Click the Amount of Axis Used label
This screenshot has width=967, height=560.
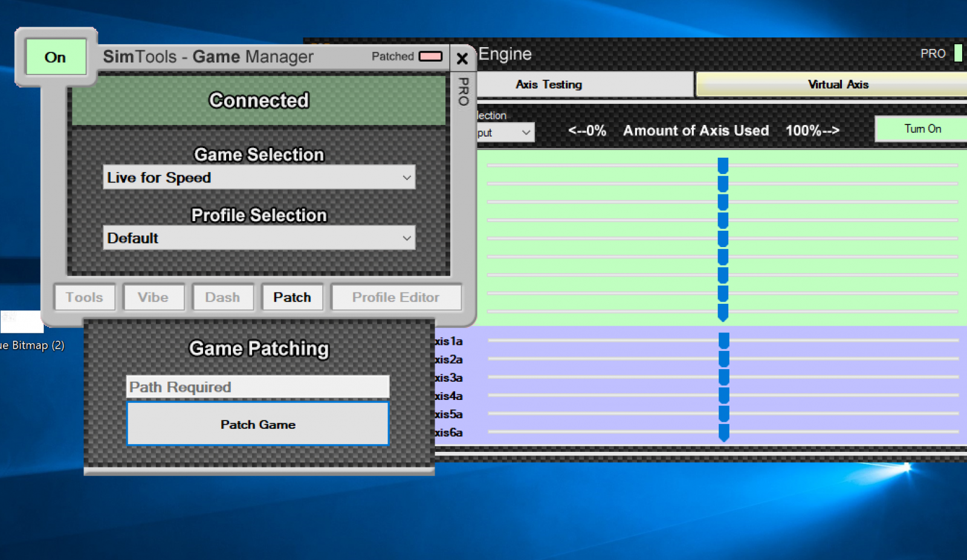(x=696, y=130)
